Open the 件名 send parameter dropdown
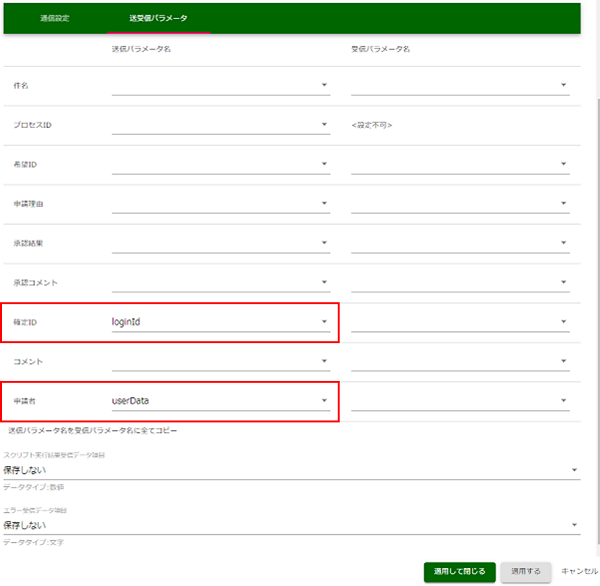600x586 pixels. point(220,85)
